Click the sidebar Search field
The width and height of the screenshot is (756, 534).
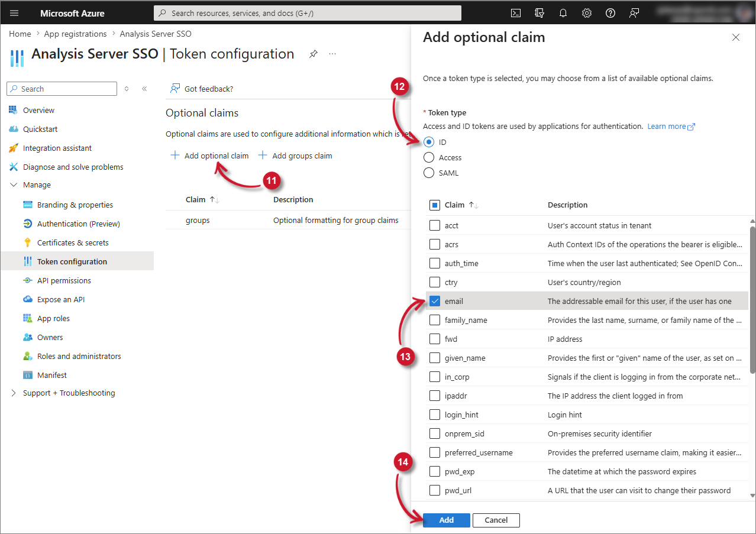pos(62,89)
